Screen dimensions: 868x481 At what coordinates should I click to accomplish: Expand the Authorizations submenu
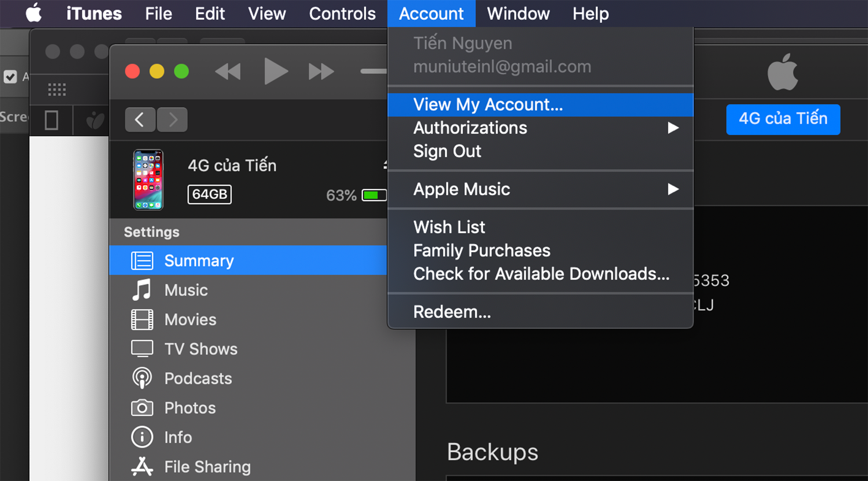(540, 128)
